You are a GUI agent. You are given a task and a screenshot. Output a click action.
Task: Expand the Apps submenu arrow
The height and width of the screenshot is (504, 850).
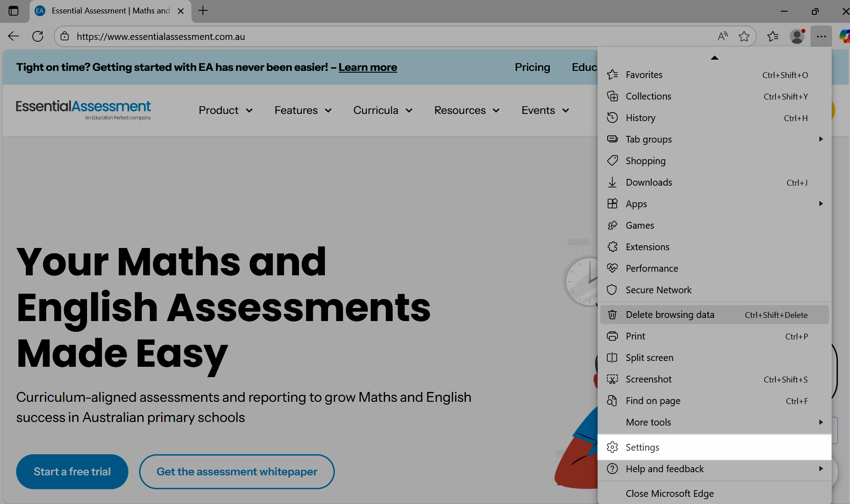click(821, 204)
